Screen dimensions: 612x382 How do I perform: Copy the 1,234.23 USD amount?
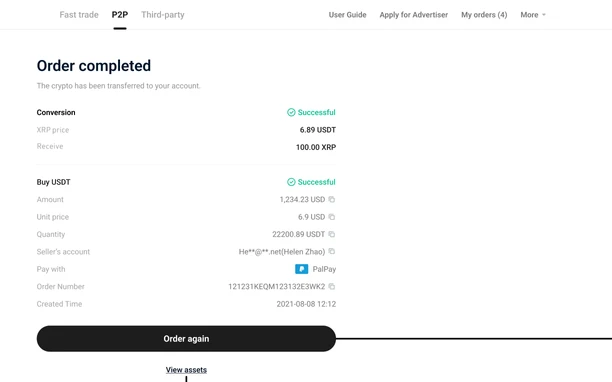click(332, 199)
